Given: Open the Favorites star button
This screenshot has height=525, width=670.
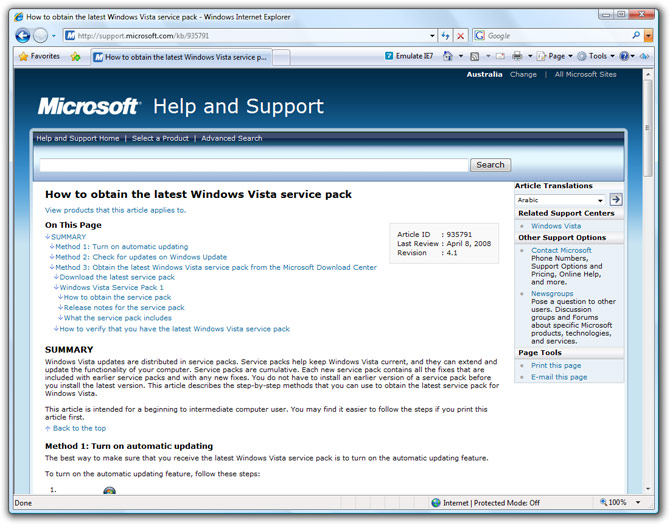Looking at the screenshot, I should (39, 56).
